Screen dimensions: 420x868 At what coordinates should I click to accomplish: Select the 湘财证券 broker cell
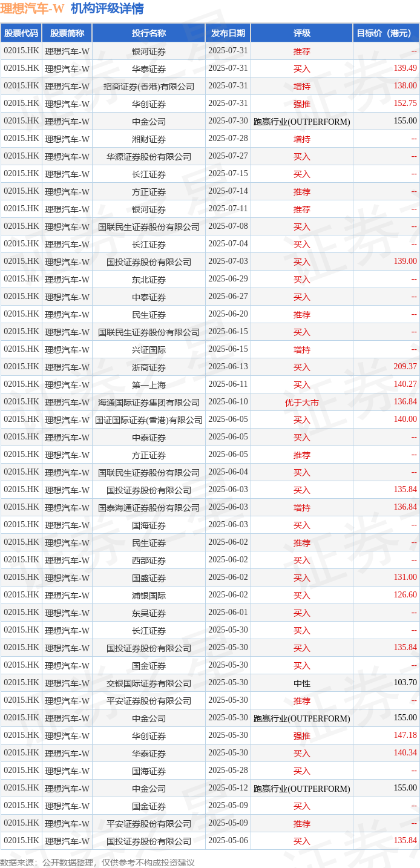[148, 139]
